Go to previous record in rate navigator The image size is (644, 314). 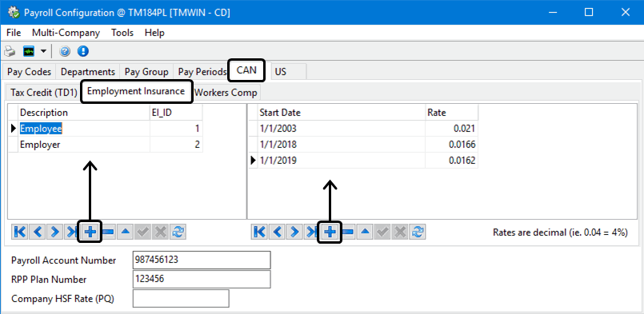pyautogui.click(x=278, y=232)
